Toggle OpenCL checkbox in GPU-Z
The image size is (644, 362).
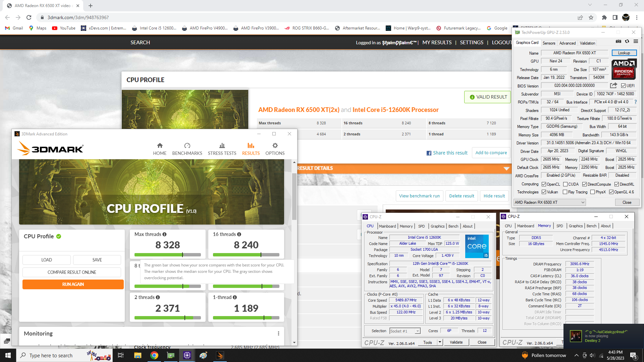544,184
